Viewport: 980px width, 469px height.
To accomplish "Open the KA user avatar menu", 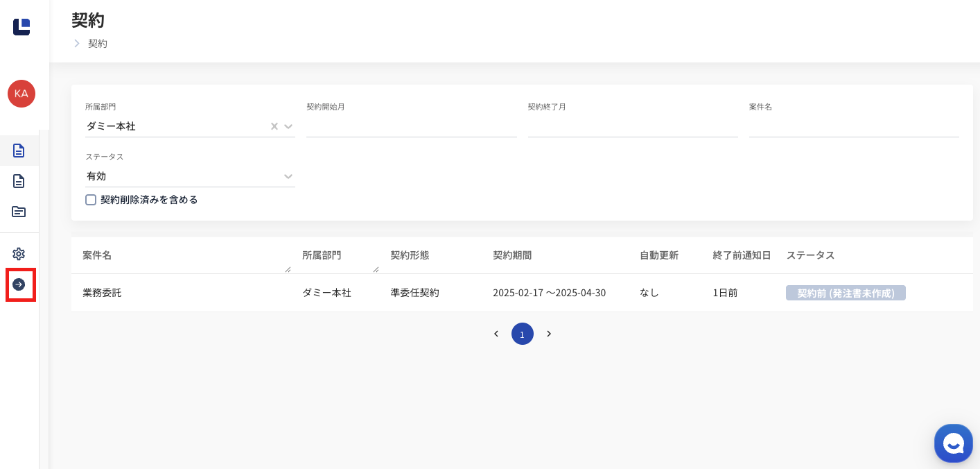I will point(21,94).
